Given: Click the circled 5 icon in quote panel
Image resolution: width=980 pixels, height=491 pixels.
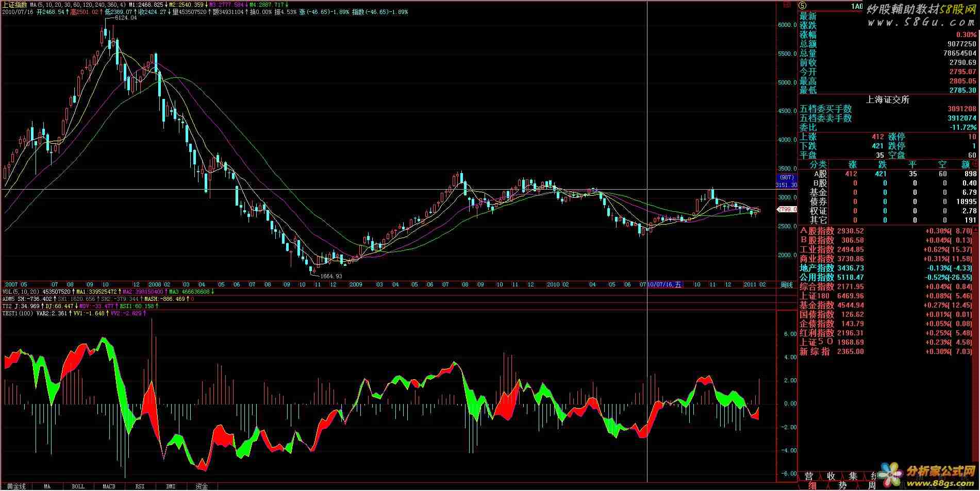Looking at the screenshot, I should coord(803,6).
